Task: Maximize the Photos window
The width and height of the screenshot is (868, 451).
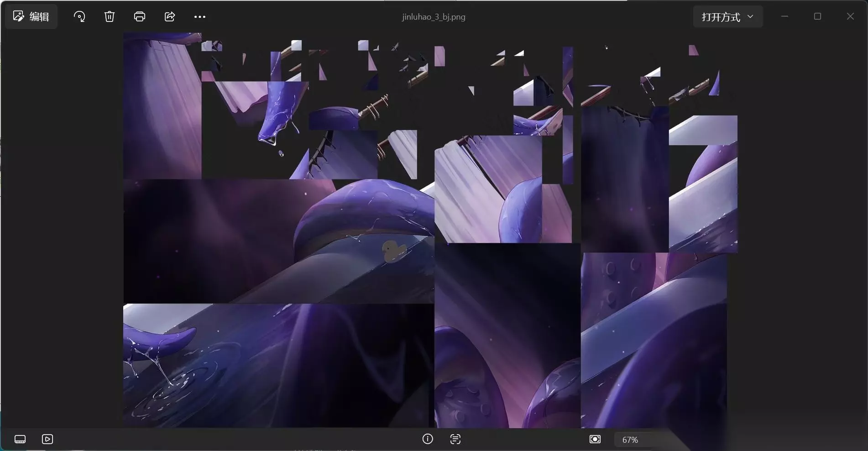Action: point(818,16)
